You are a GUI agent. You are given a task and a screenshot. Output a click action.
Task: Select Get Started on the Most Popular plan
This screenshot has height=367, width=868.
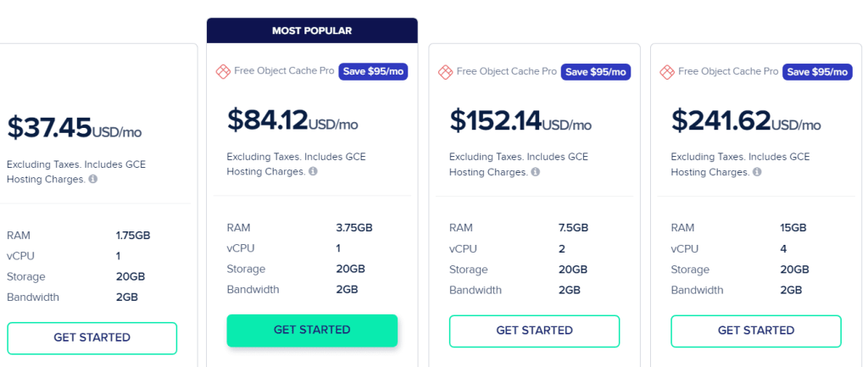[312, 331]
